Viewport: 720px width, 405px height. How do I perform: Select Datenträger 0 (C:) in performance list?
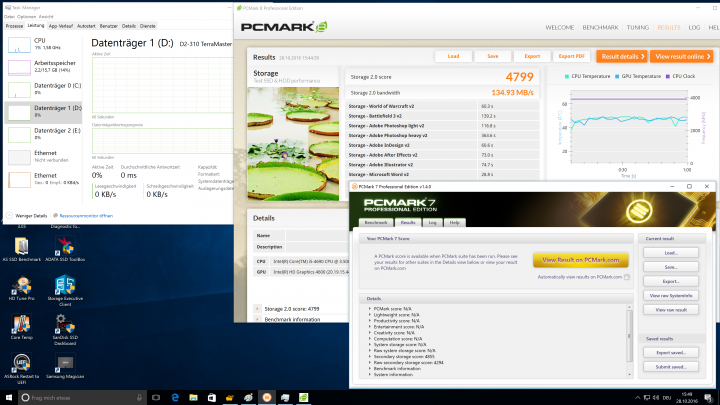point(43,89)
